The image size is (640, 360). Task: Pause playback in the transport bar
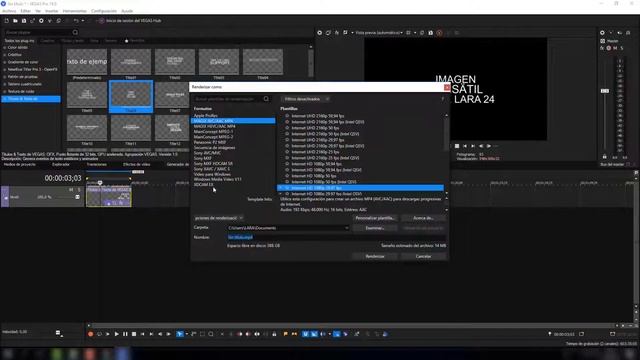pos(125,334)
